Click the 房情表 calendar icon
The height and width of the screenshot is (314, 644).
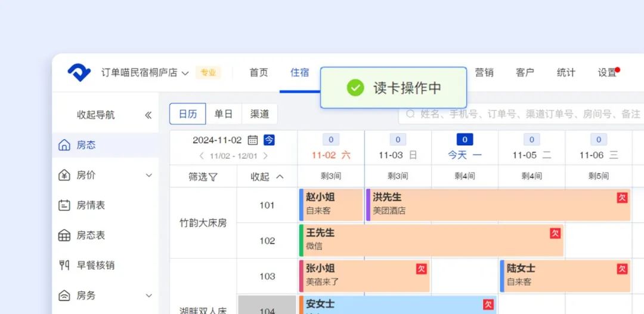click(x=64, y=205)
